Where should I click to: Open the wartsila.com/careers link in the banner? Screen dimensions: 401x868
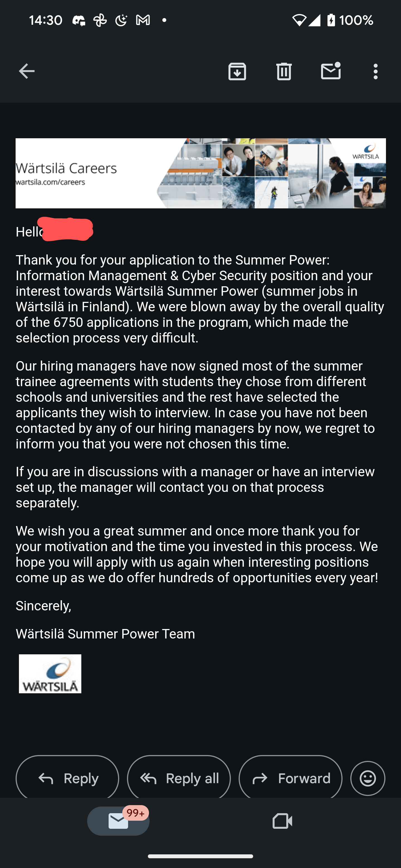50,182
